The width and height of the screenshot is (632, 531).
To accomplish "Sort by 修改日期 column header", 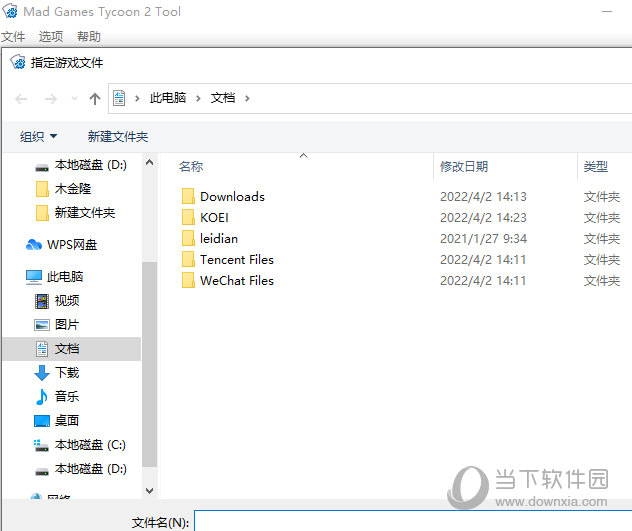I will (464, 167).
